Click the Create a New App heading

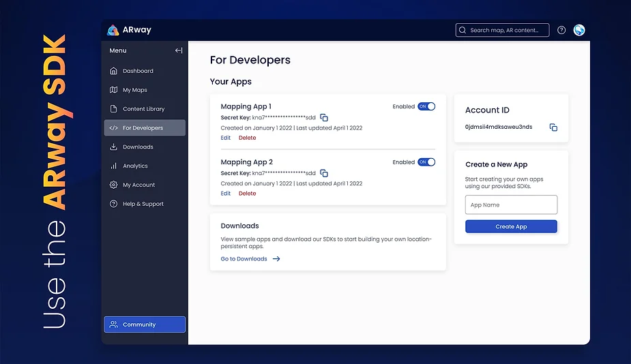tap(496, 164)
